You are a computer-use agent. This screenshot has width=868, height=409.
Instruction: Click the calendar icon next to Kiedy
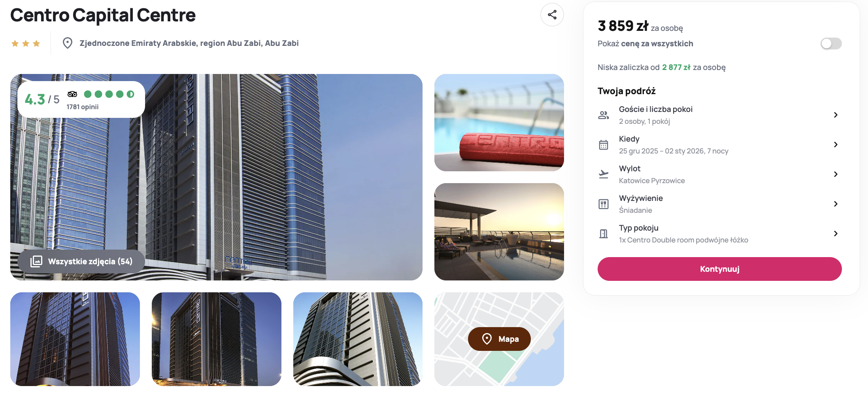coord(604,145)
